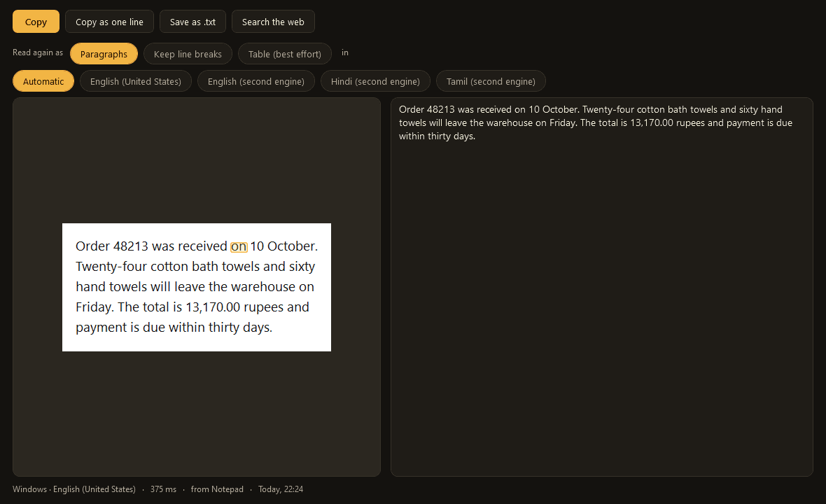Viewport: 826px width, 504px height.
Task: Save the text as .txt
Action: tap(192, 22)
